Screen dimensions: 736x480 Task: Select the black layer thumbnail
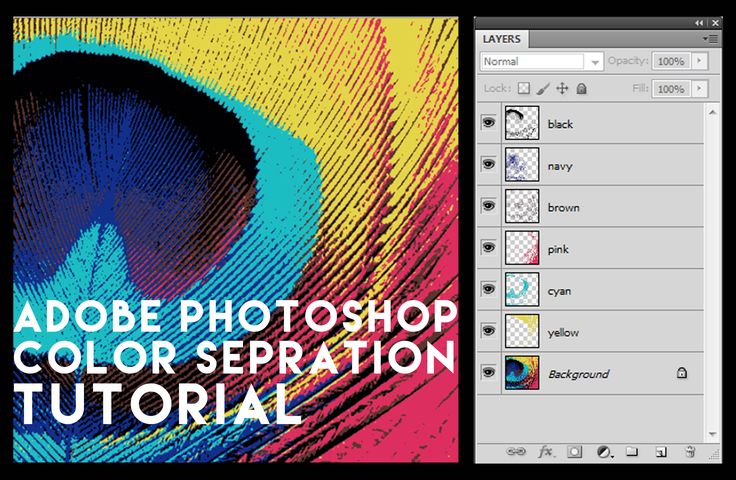point(522,123)
